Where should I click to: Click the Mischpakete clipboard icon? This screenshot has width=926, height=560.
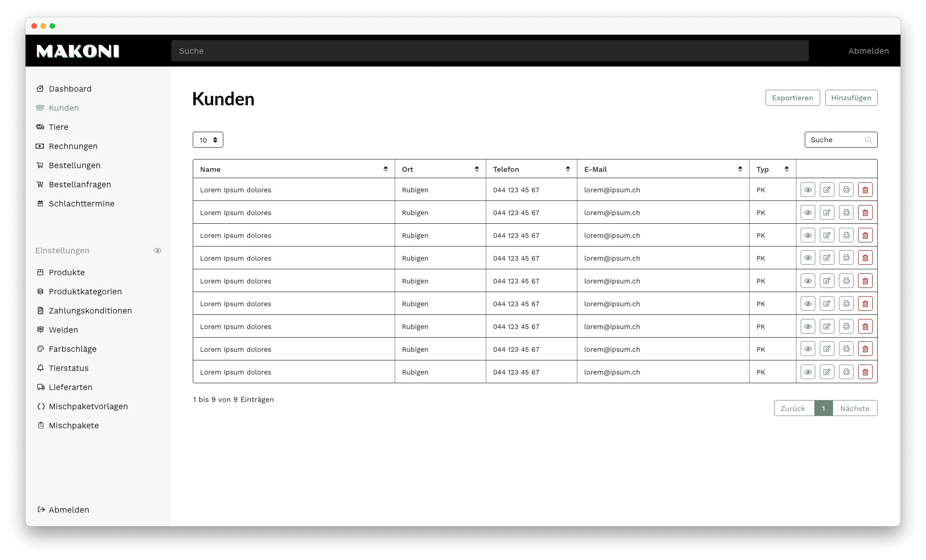(x=40, y=425)
